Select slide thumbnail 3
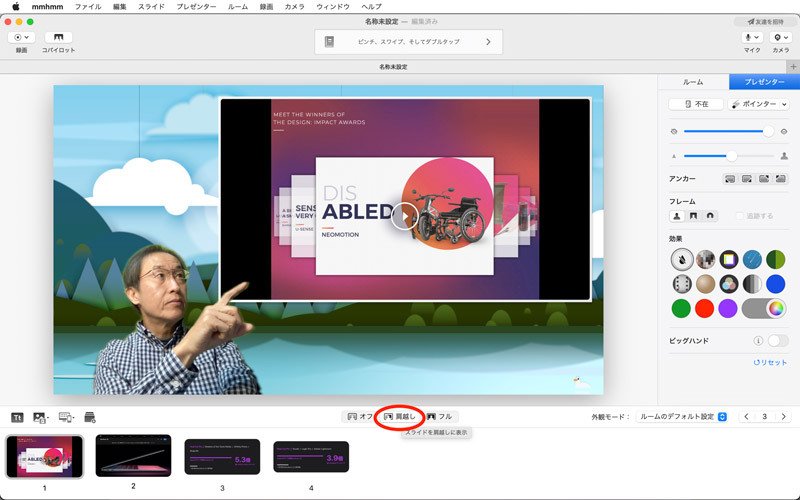The height and width of the screenshot is (500, 800). pos(222,457)
